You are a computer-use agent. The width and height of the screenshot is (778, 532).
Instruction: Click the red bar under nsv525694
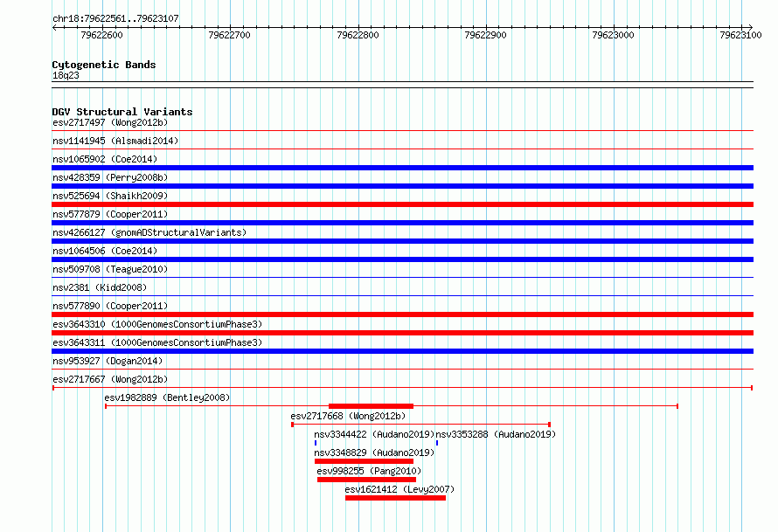coord(402,204)
